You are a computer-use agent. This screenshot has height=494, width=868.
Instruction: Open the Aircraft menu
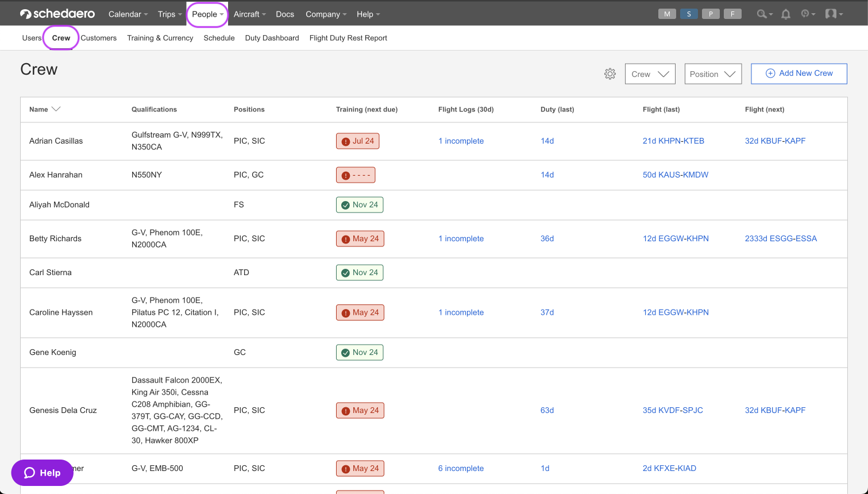point(250,14)
